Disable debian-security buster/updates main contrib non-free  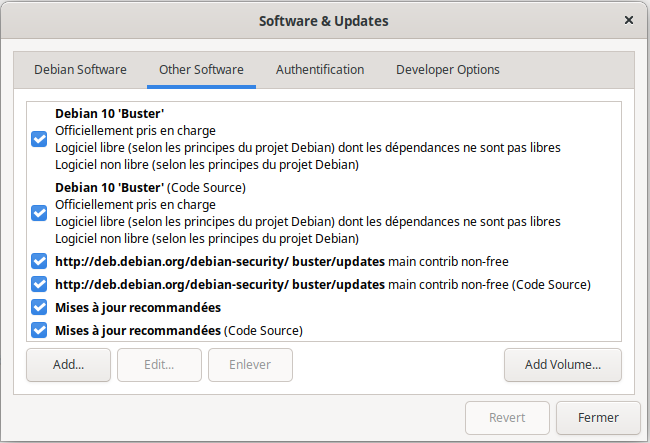(x=39, y=261)
